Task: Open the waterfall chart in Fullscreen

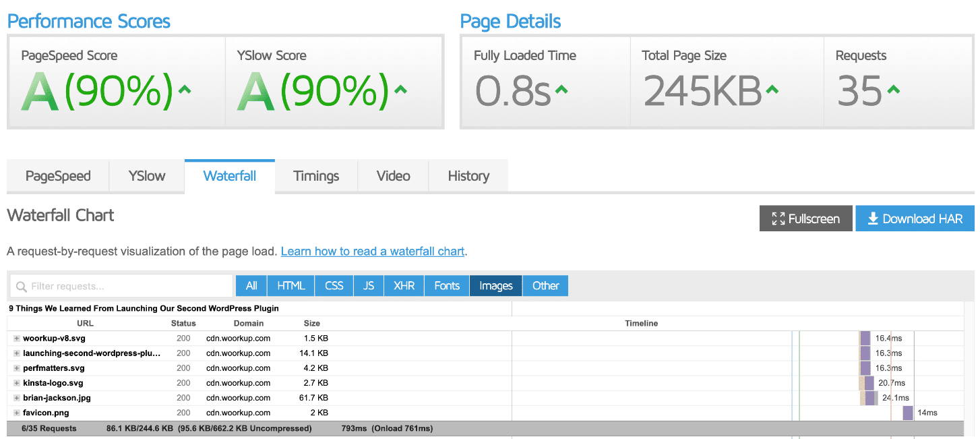Action: (x=805, y=218)
